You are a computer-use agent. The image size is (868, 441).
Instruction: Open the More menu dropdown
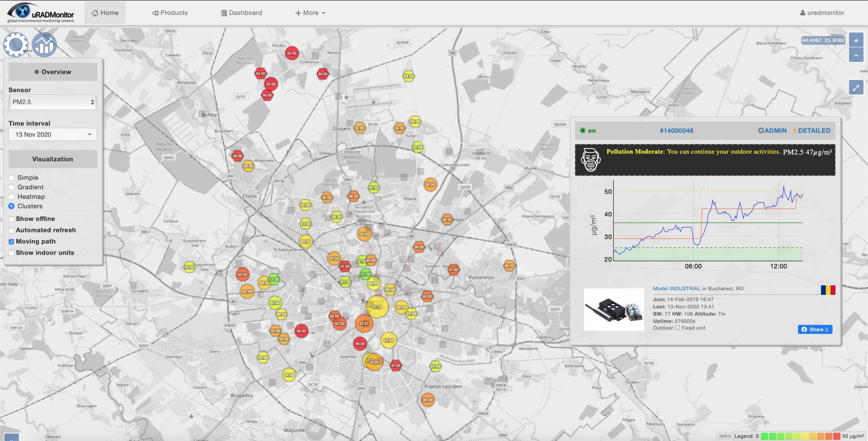click(x=310, y=13)
